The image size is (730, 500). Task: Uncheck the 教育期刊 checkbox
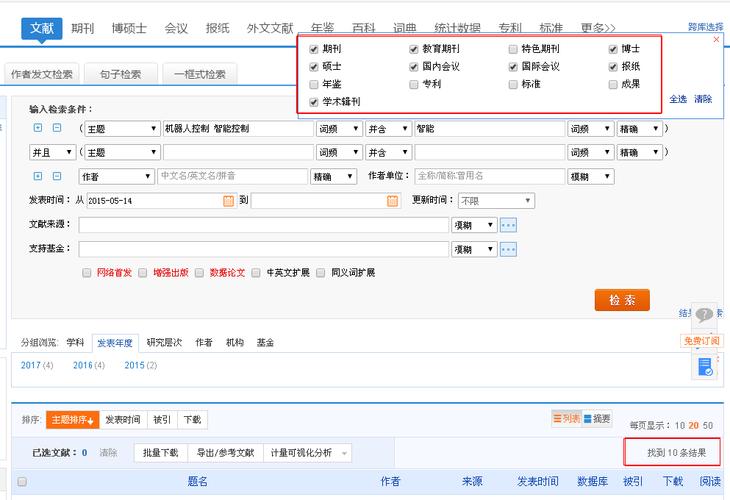tap(413, 49)
